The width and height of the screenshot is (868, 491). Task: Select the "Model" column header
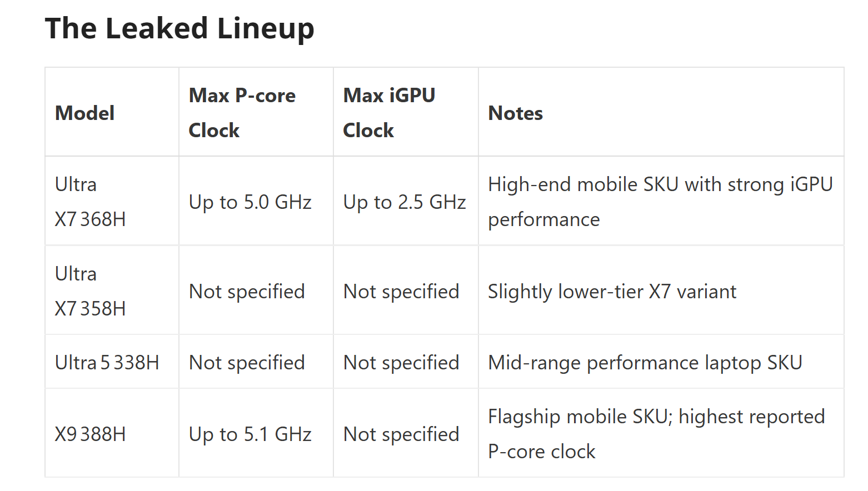click(85, 113)
